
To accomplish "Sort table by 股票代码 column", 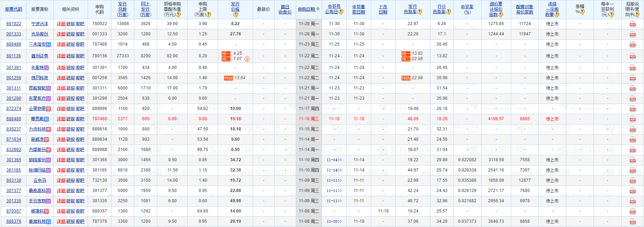I will pyautogui.click(x=14, y=9).
